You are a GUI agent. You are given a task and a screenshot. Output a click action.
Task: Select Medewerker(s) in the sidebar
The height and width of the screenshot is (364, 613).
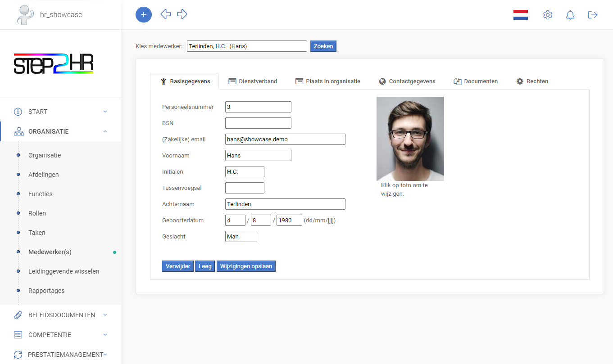[51, 252]
